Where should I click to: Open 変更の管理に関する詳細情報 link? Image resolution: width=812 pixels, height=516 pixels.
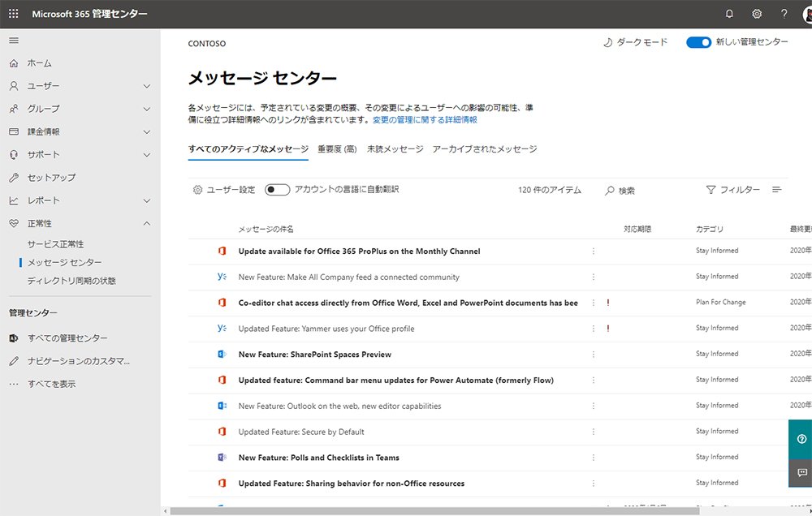tap(425, 120)
